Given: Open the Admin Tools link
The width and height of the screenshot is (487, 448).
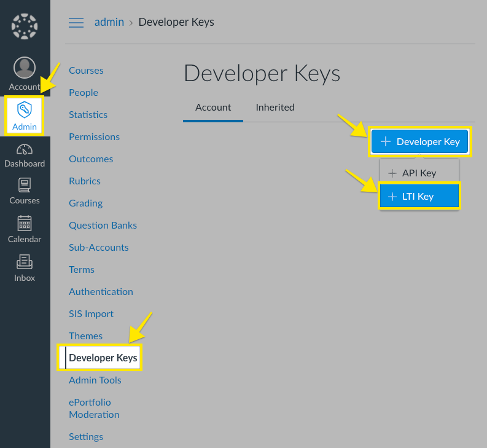Looking at the screenshot, I should pyautogui.click(x=95, y=380).
